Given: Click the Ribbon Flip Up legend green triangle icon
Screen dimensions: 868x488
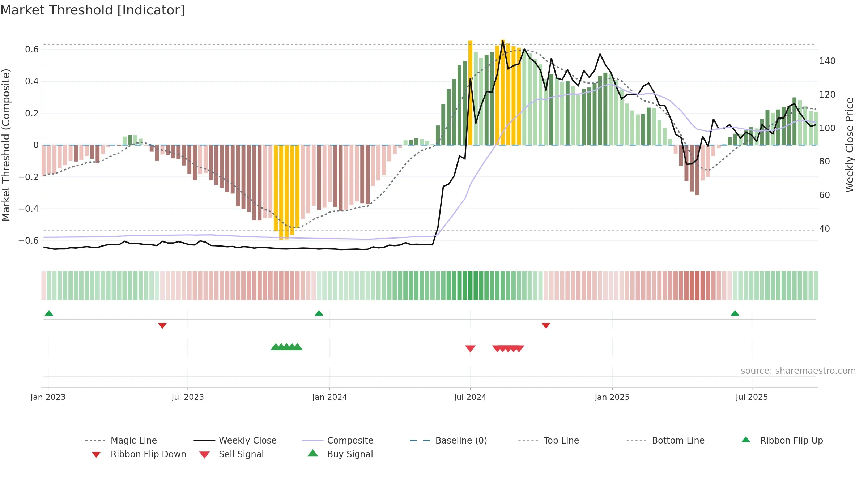Looking at the screenshot, I should pos(746,440).
